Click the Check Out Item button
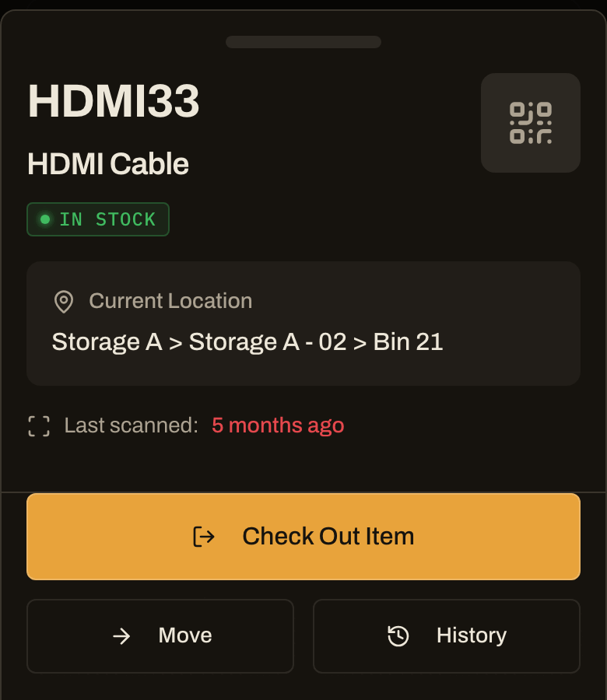 (303, 537)
